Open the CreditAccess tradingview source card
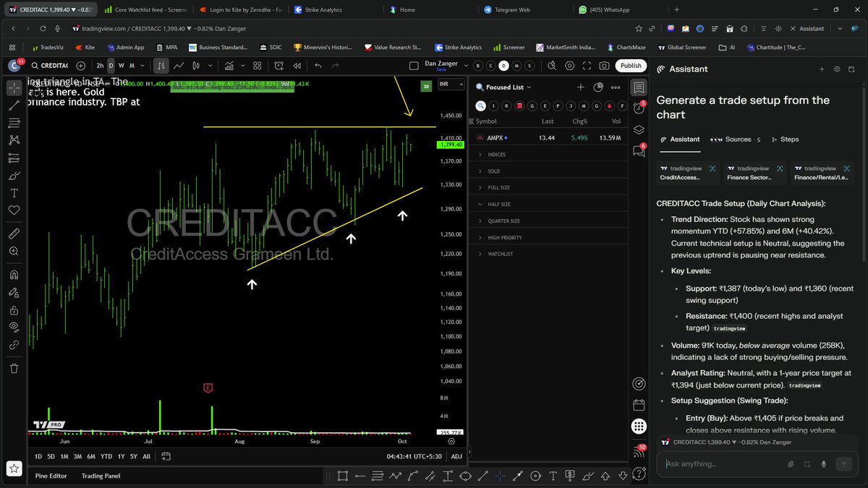 [688, 173]
